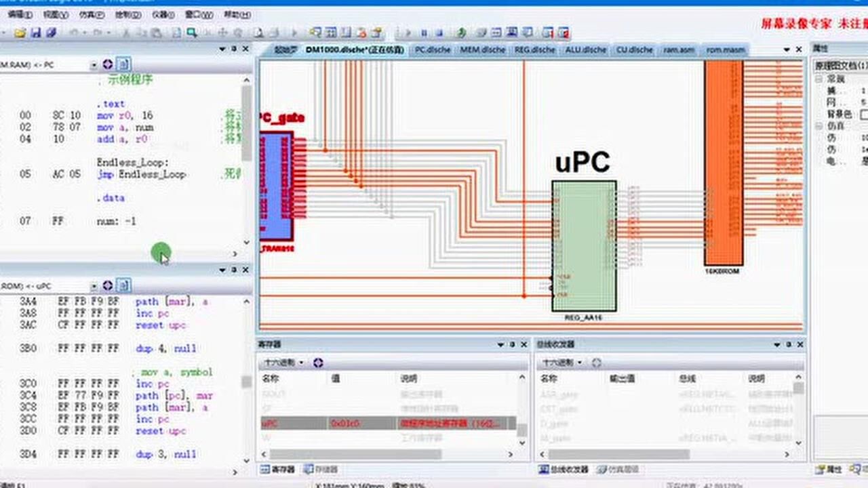Open the hexadecimal format dropdown in register panel

point(301,363)
